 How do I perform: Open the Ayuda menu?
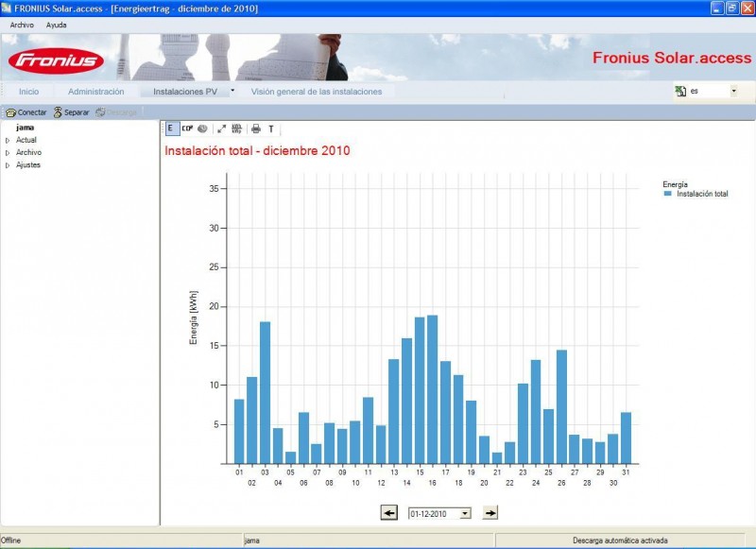(57, 26)
